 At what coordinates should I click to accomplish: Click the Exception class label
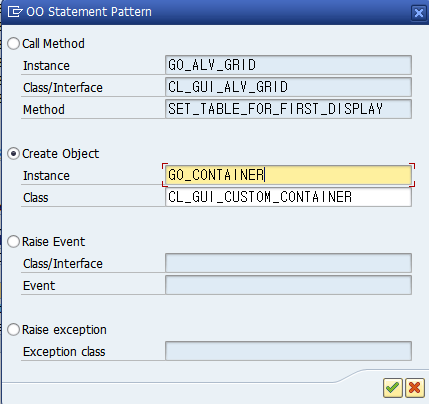coord(64,352)
